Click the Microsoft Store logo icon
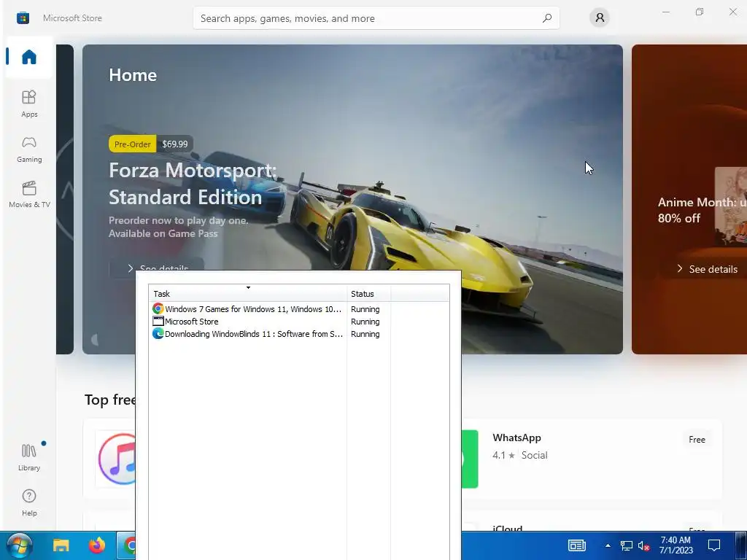Viewport: 747px width, 560px height. (23, 18)
